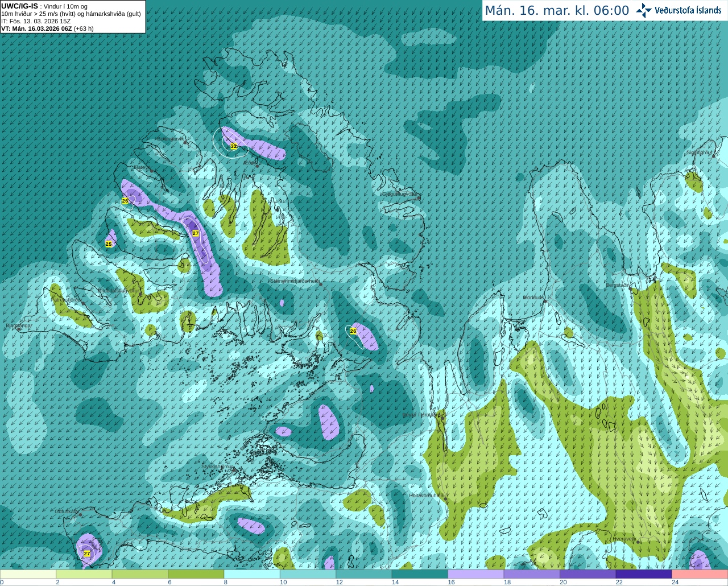Click the 4–6 m/s green legend swatch

point(140,574)
